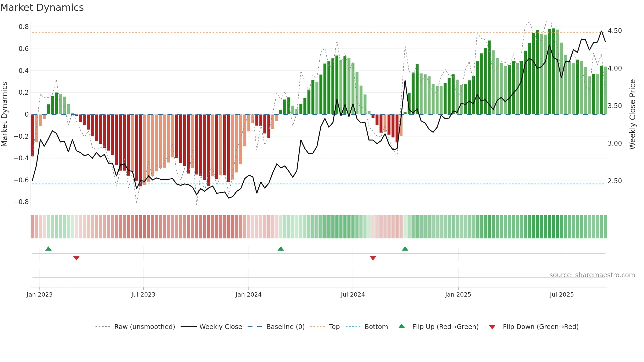Click the Jan 2024 axis label
Viewport: 644px width, 362px height.
(249, 294)
